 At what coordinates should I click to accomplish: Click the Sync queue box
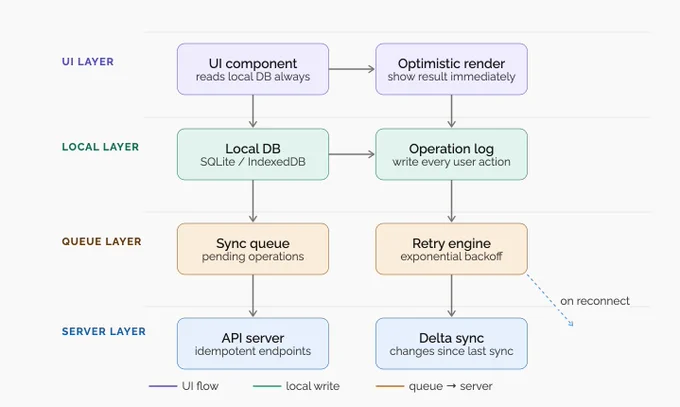pos(253,249)
